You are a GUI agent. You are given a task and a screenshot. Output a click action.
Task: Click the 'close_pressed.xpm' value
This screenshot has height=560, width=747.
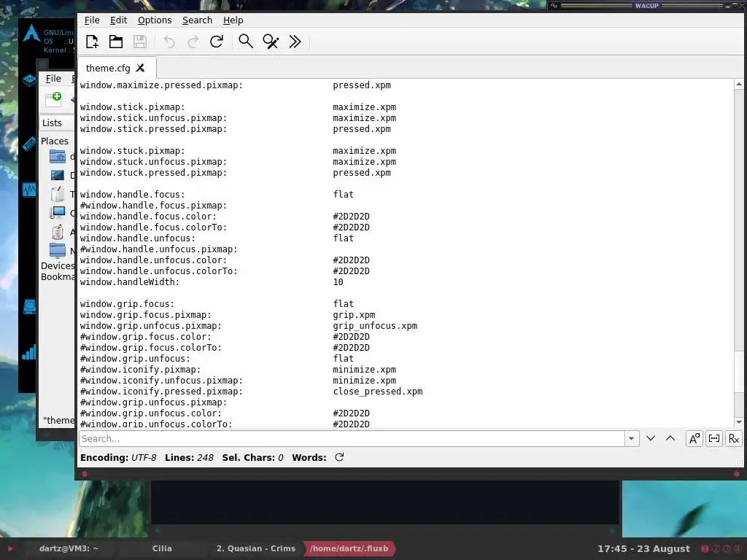coord(377,392)
